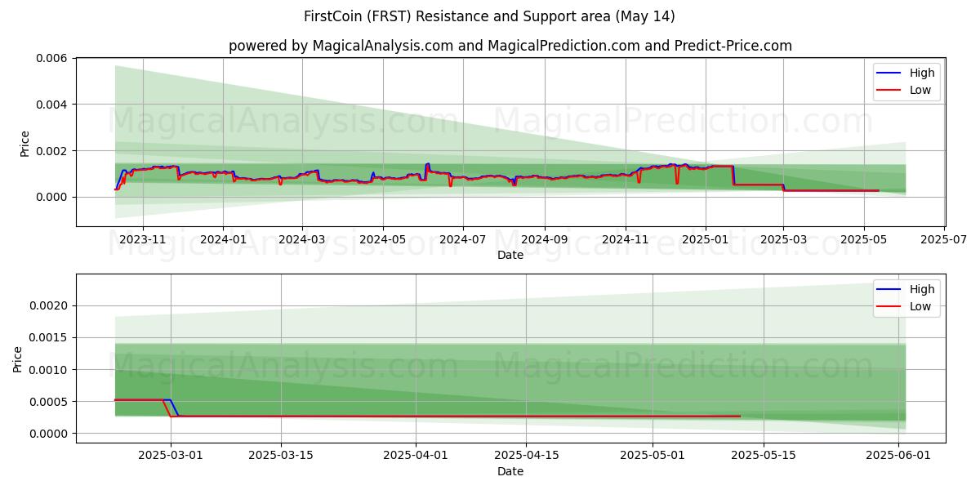This screenshot has width=980, height=490.
Task: Click the '2024-09' x-axis label
Action: (x=545, y=240)
